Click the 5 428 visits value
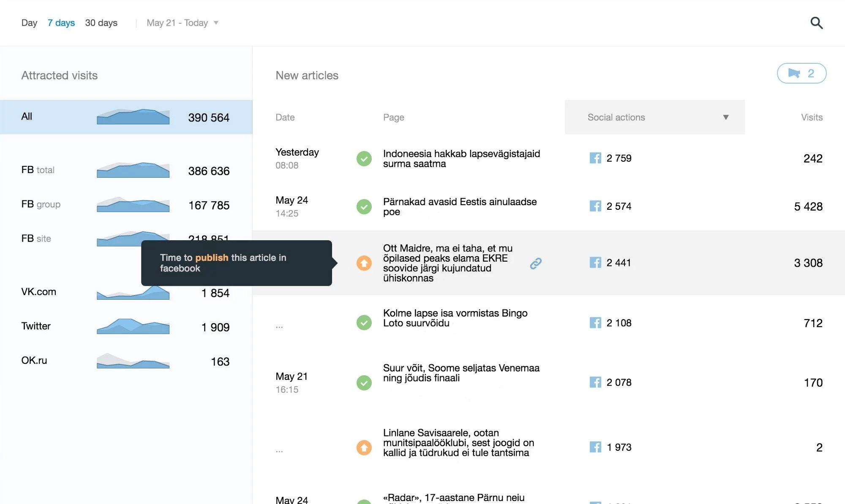845x504 pixels. point(808,206)
